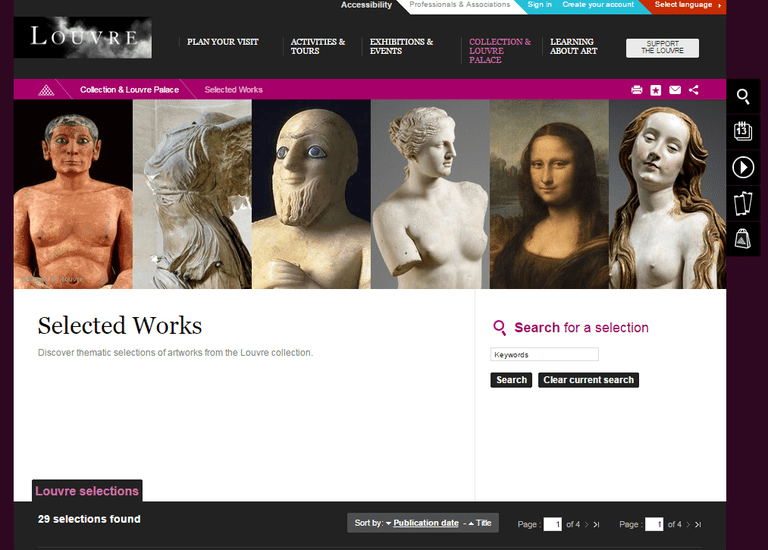Viewport: 768px width, 550px height.
Task: Jump to last page in first pager
Action: [596, 525]
